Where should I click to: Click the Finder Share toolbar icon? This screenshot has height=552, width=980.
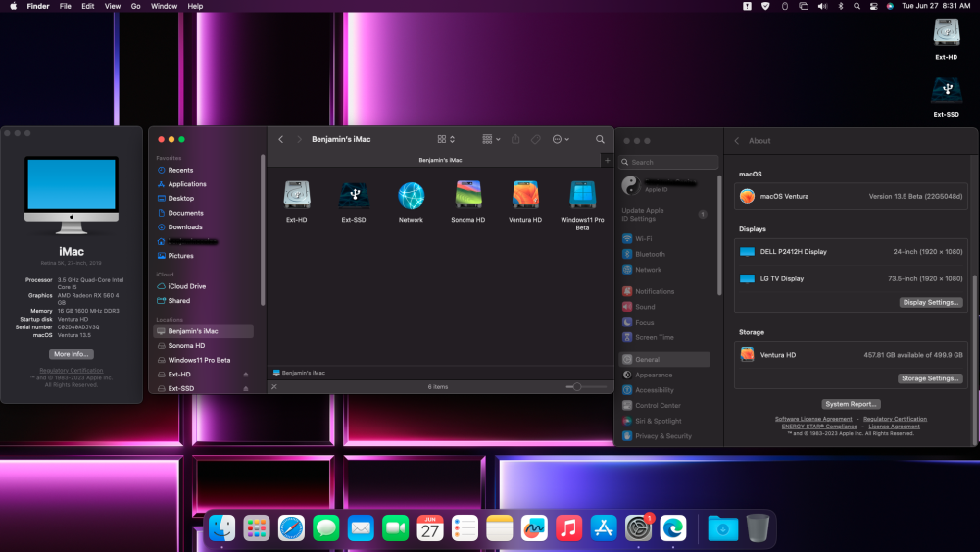[515, 139]
